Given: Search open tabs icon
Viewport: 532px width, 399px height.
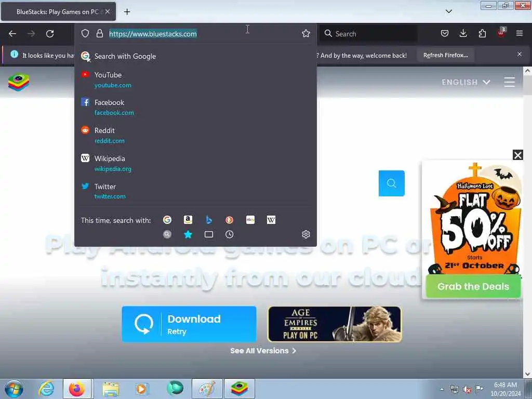Looking at the screenshot, I should (209, 234).
